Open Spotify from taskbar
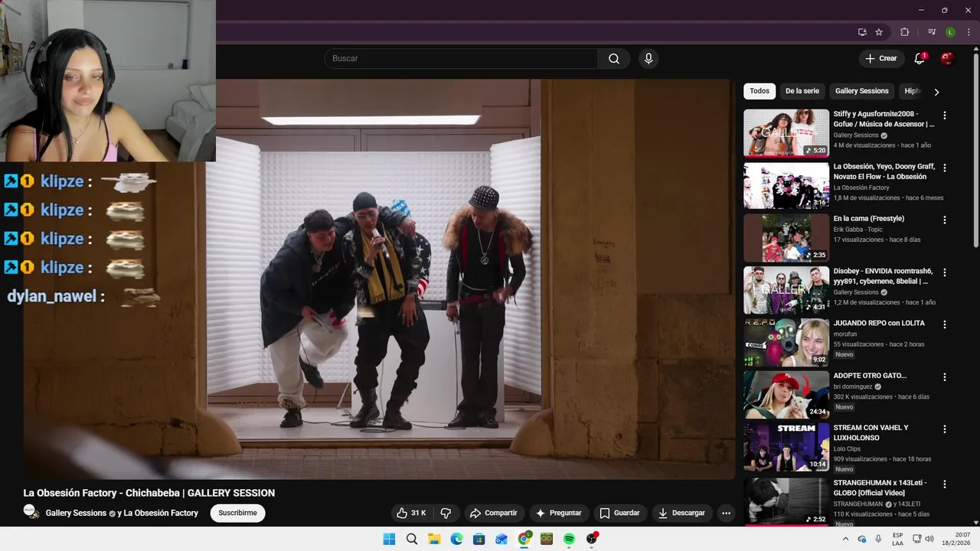Viewport: 980px width, 551px height. [x=569, y=539]
